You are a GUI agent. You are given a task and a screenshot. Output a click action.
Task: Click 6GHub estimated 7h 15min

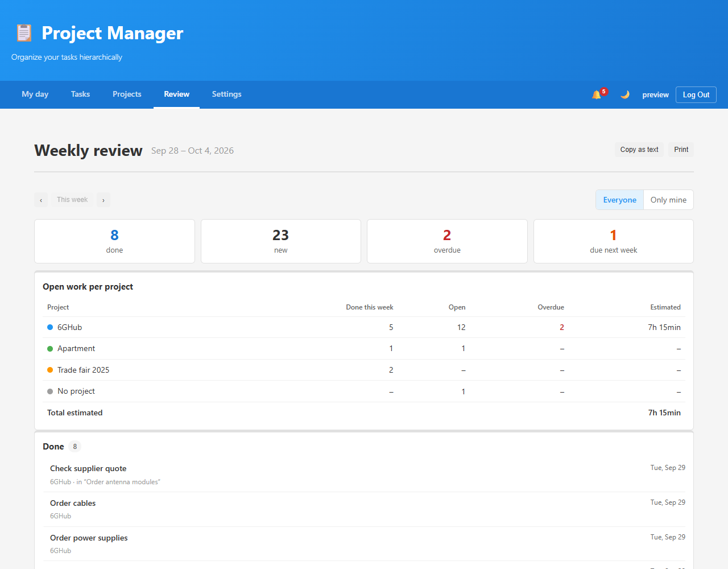(664, 327)
